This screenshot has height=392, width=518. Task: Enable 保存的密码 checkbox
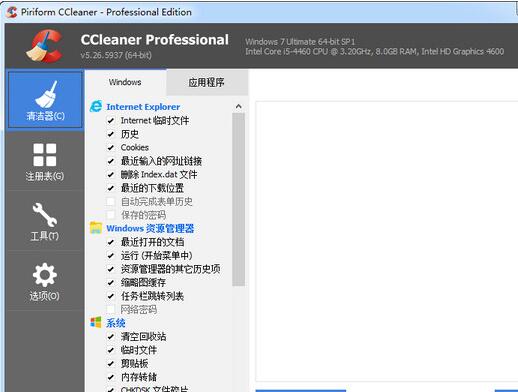point(111,215)
